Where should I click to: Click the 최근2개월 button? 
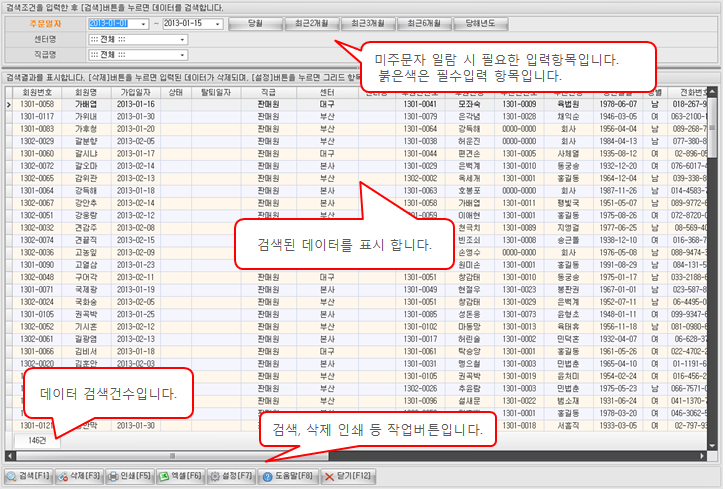[312, 24]
